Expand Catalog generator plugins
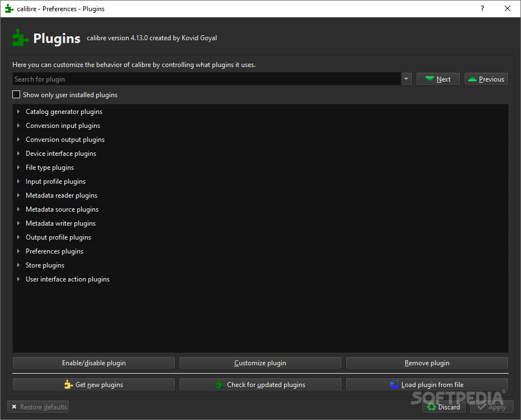This screenshot has height=420, width=521. point(18,112)
